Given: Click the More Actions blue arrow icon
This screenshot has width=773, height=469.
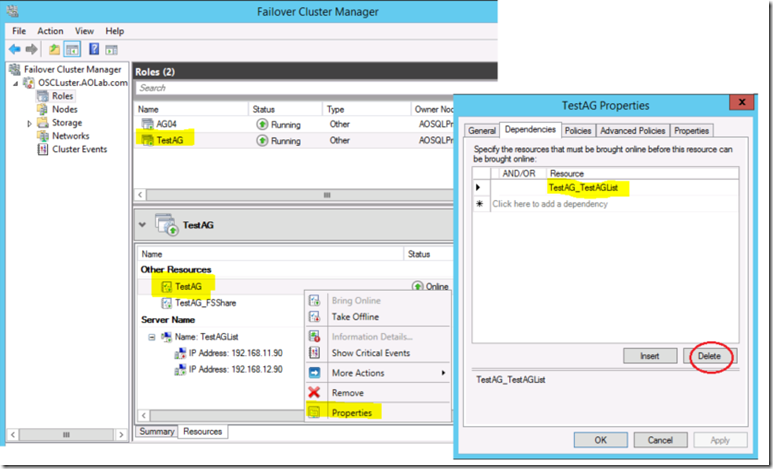Looking at the screenshot, I should pyautogui.click(x=315, y=373).
